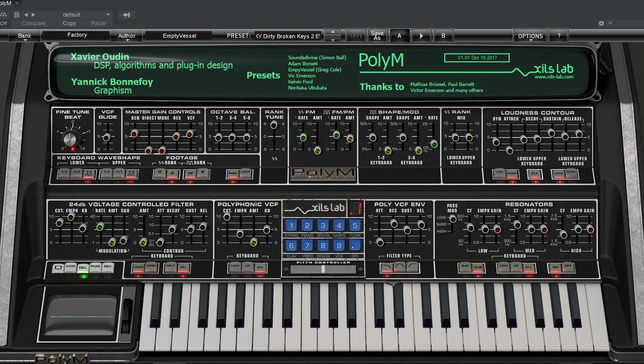
Task: Toggle the CHOR. chorus effect
Action: point(70,268)
